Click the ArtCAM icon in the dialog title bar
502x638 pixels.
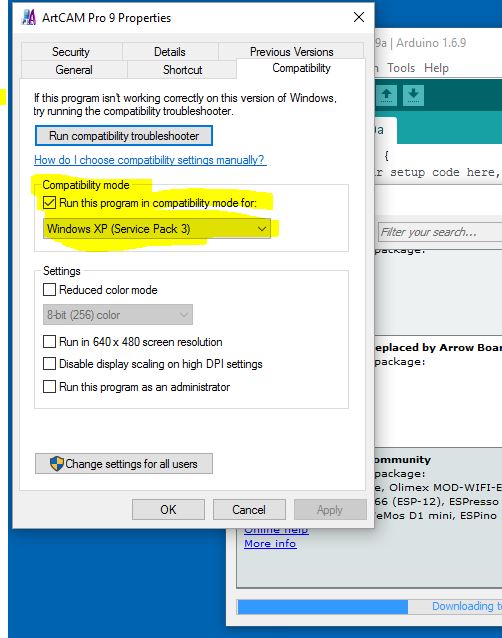pos(28,17)
